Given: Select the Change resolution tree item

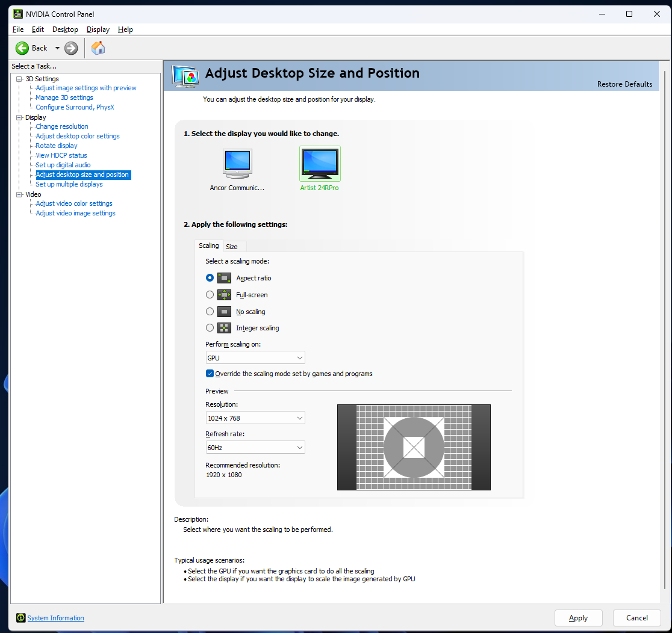Looking at the screenshot, I should [61, 126].
